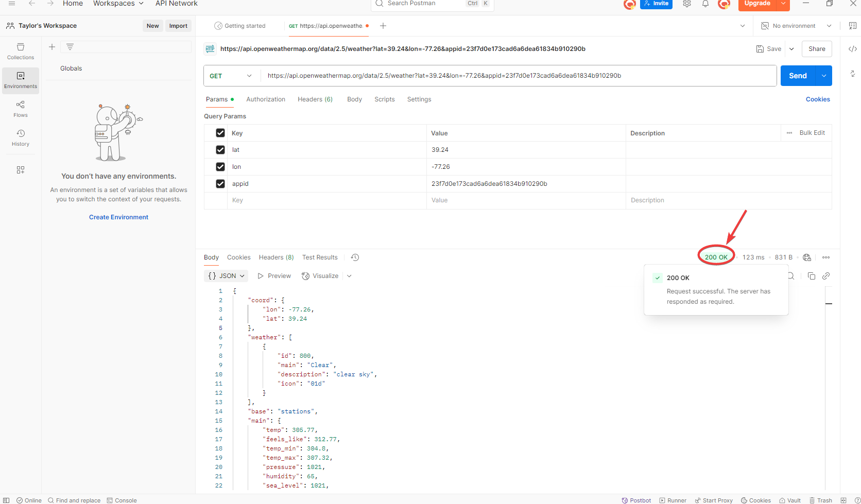Viewport: 861px width, 504px height.
Task: Open Runner in the status bar
Action: point(673,500)
